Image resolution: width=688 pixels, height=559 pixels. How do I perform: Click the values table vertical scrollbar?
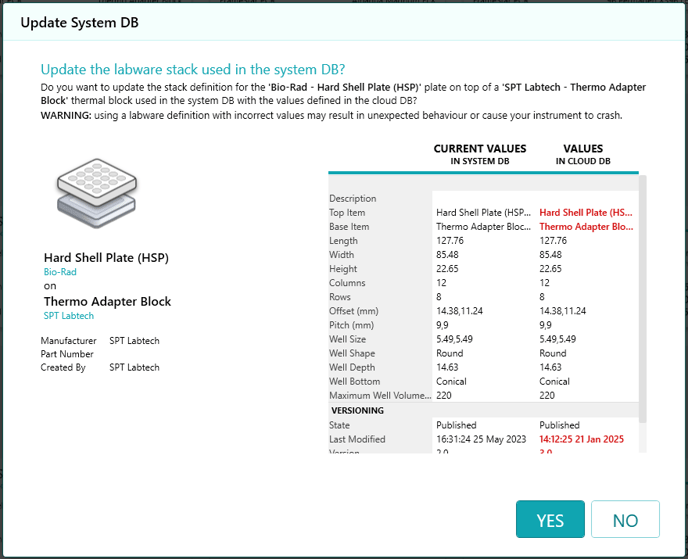[x=642, y=299]
